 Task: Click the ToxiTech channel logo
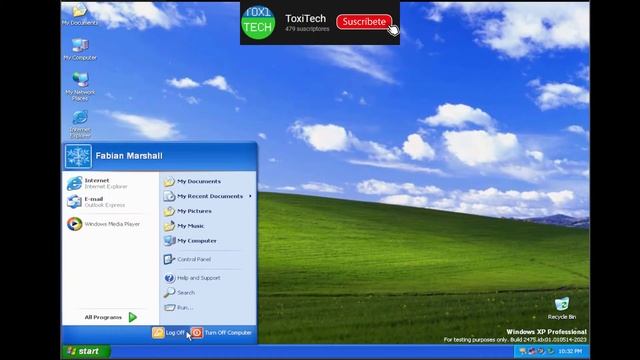(x=258, y=22)
